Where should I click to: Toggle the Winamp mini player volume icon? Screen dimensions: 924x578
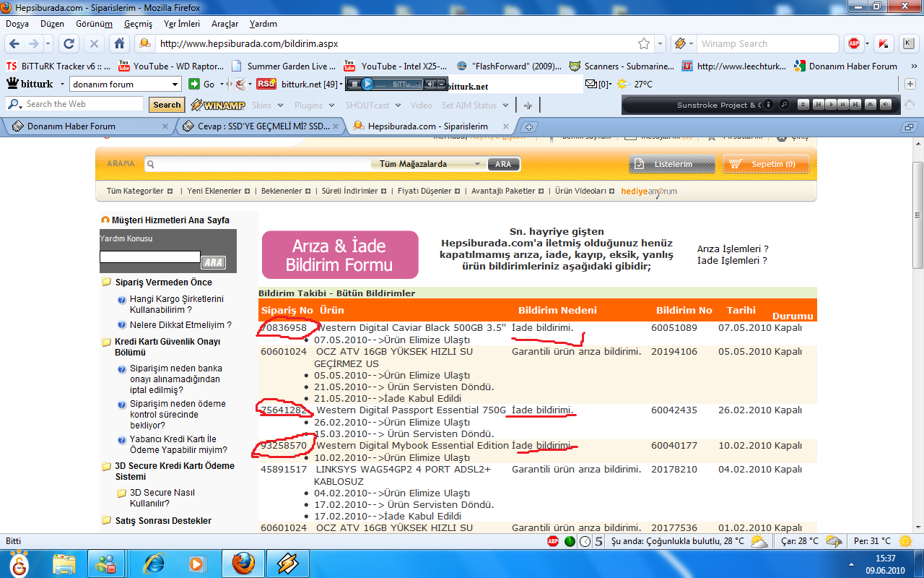pyautogui.click(x=886, y=105)
